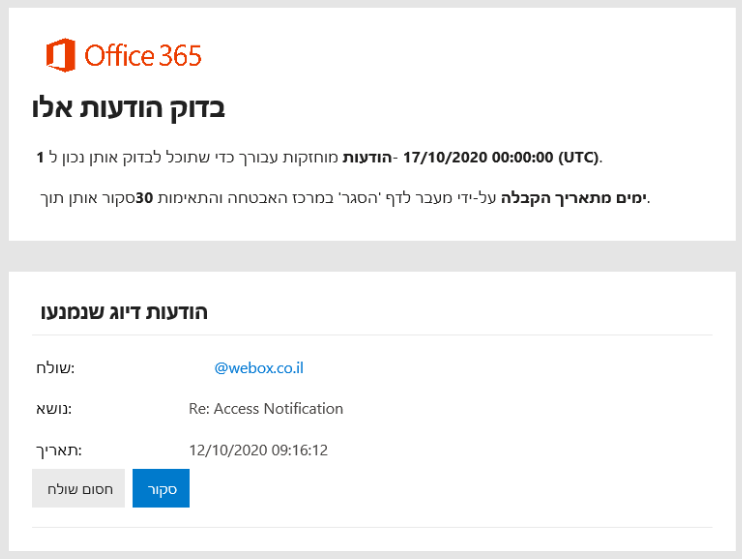Click the Office 365 brand text
The width and height of the screenshot is (742, 559).
click(143, 56)
